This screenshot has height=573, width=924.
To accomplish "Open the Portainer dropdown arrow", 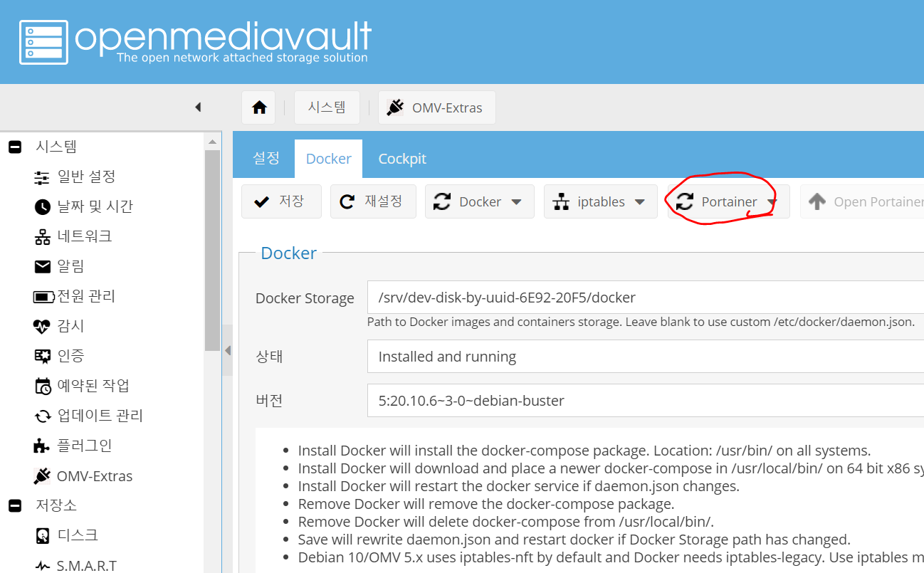I will pos(772,202).
